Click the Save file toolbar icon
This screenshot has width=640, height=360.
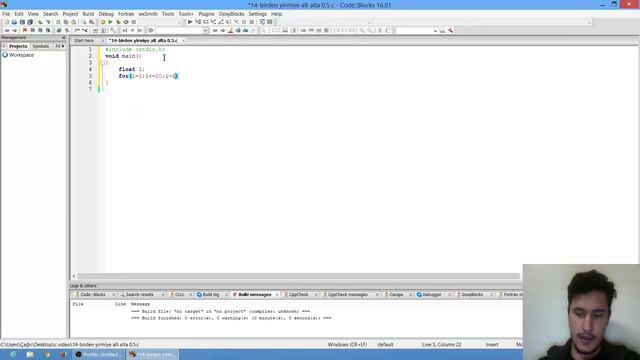point(22,22)
